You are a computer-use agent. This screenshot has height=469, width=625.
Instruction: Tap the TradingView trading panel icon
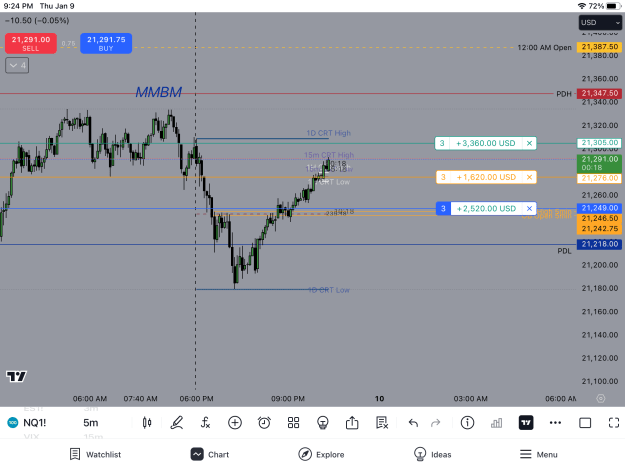[x=526, y=423]
